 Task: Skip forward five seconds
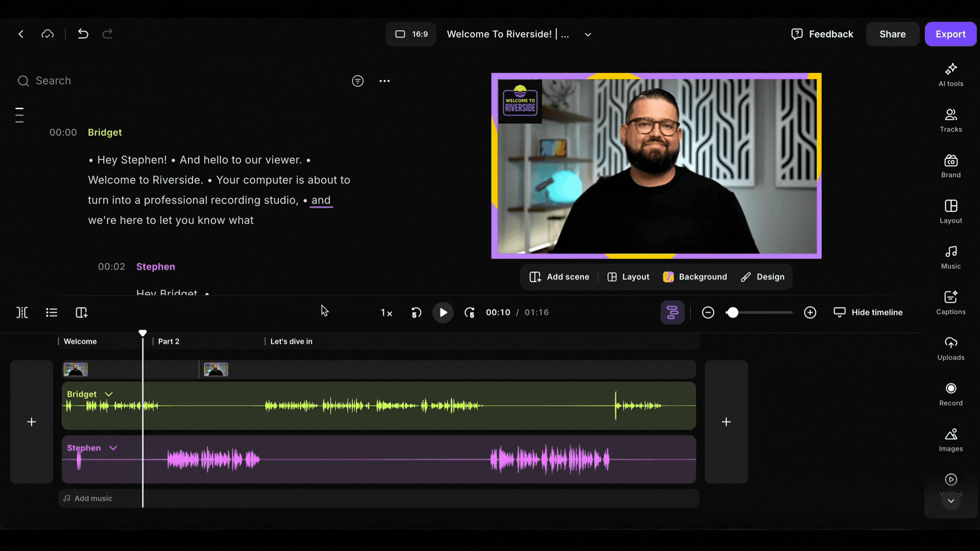[470, 312]
